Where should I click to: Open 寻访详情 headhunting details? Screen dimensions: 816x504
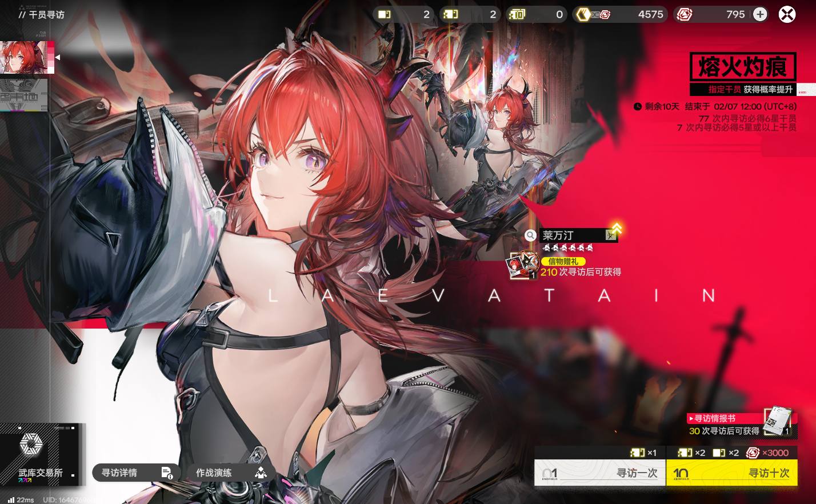tap(136, 473)
